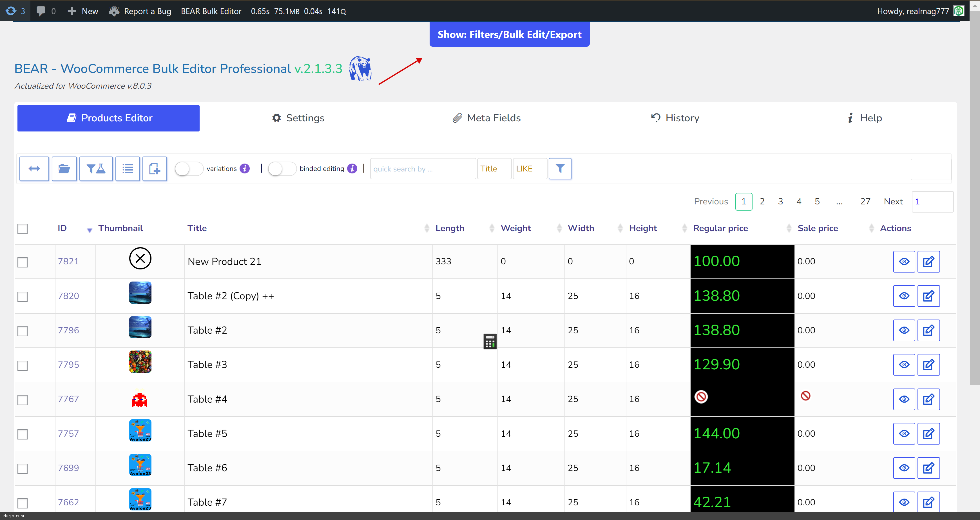
Task: Click the page number jump input field
Action: [932, 202]
